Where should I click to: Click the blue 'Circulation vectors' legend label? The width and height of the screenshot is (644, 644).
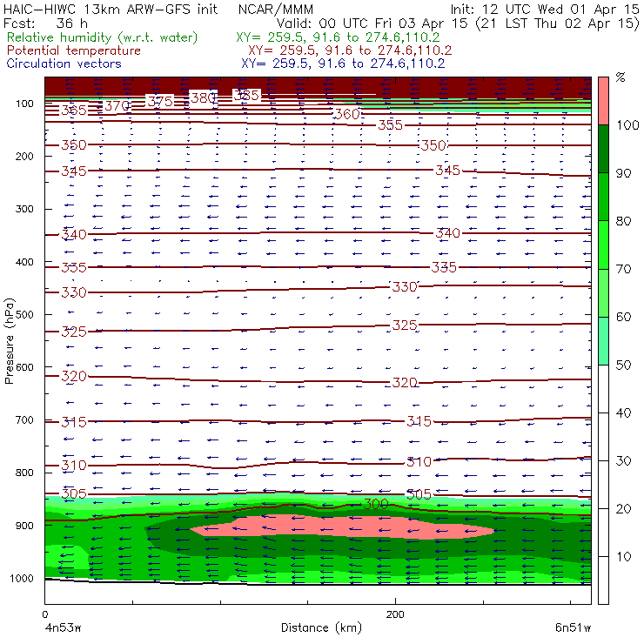click(64, 64)
